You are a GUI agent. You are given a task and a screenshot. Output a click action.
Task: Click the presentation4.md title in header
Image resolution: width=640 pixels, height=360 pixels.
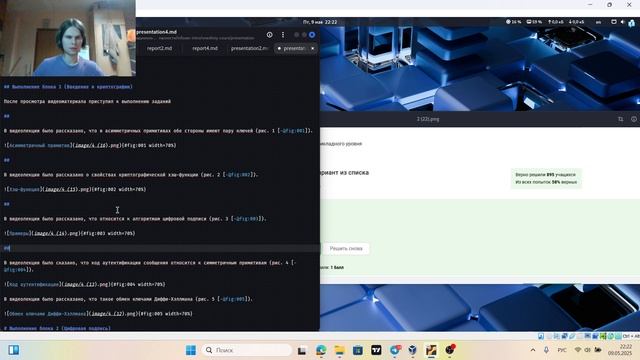[x=157, y=32]
